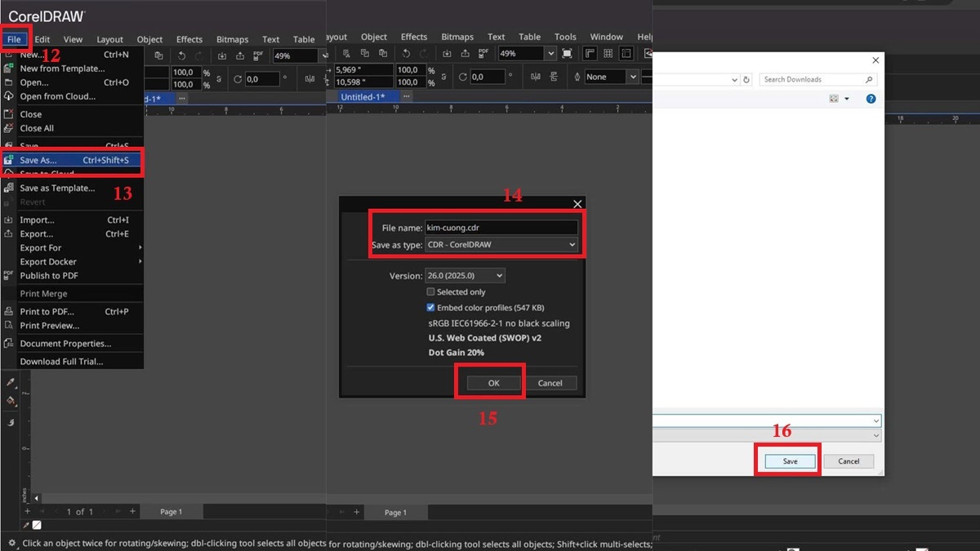Add page using plus before '1 of 1'
This screenshot has width=980, height=551.
click(27, 511)
